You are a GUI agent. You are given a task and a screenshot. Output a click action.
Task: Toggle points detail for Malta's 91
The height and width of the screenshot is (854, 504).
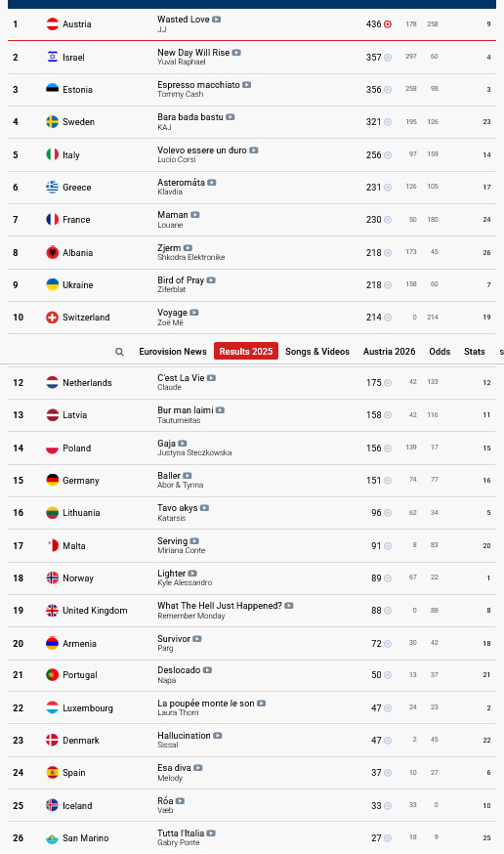[388, 546]
